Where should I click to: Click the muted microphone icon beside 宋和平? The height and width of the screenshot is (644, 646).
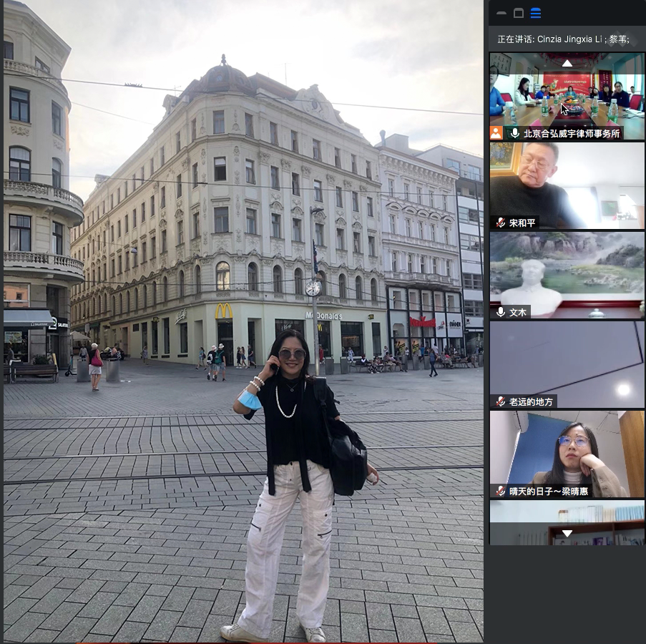point(501,223)
